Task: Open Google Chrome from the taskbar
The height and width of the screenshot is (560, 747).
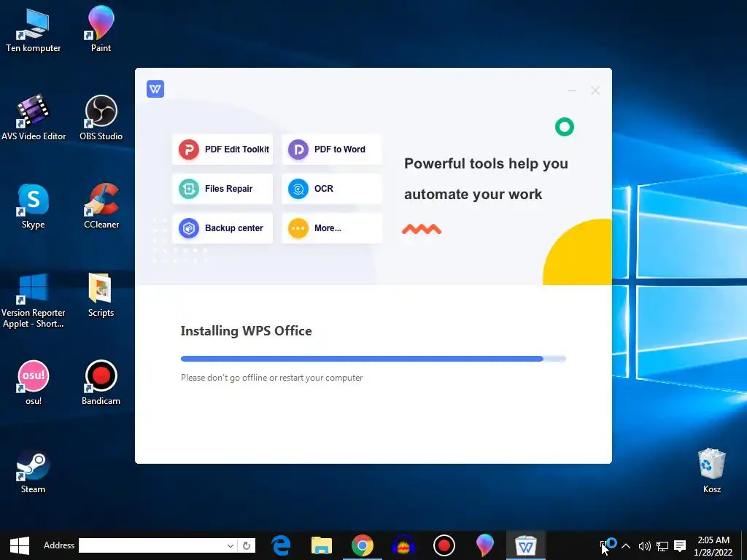Action: 363,545
